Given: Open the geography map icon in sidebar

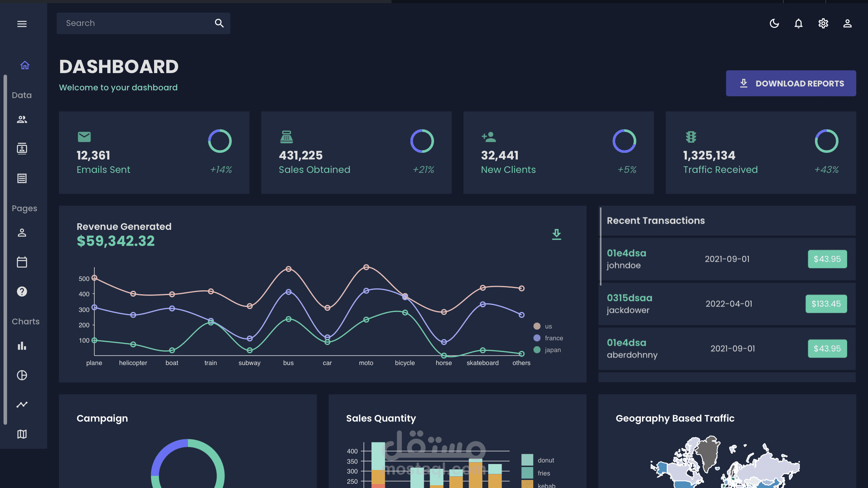Looking at the screenshot, I should [x=22, y=434].
